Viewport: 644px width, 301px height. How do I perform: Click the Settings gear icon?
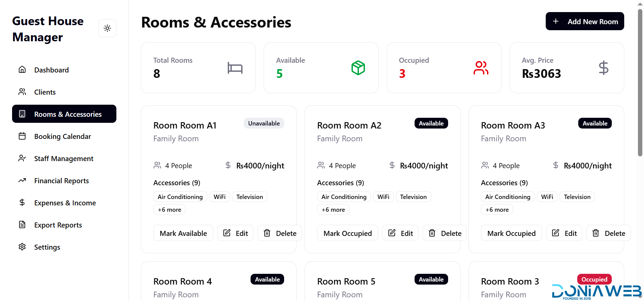(22, 247)
